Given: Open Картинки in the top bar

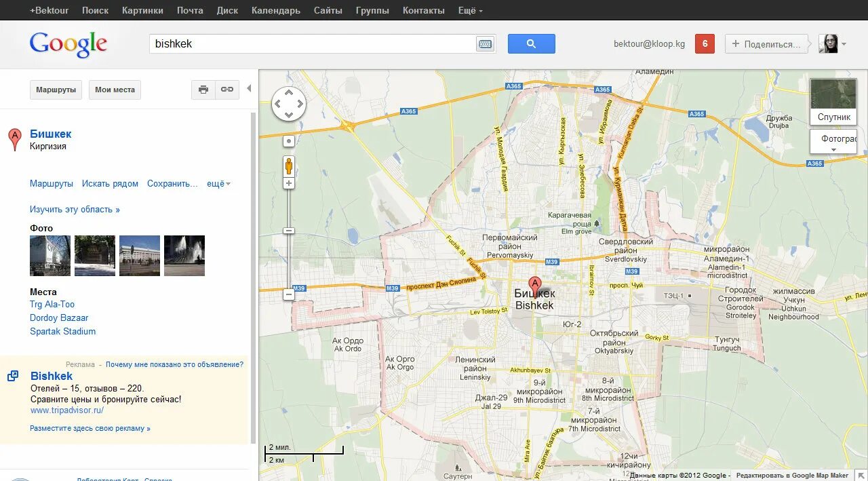Looking at the screenshot, I should point(142,10).
